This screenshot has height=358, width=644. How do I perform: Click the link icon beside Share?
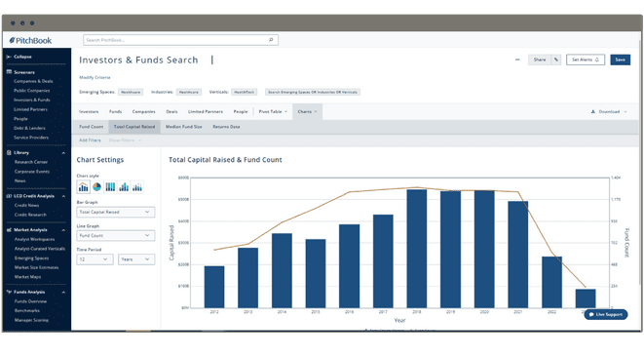tap(556, 60)
